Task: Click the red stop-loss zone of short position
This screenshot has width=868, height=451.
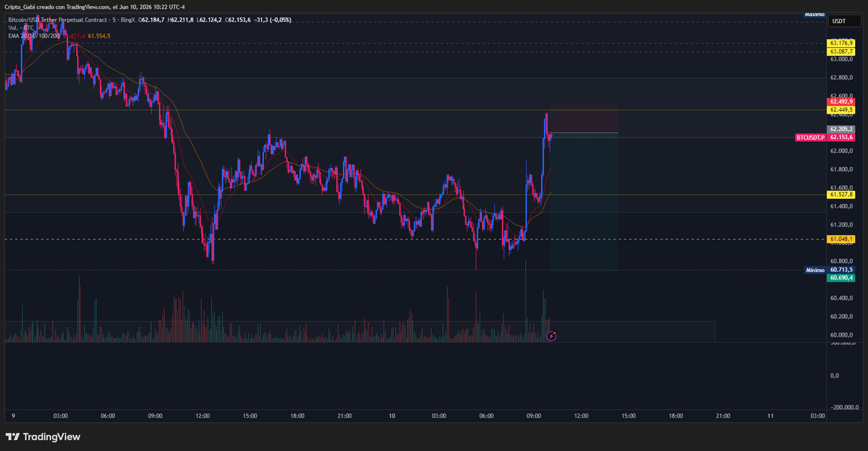Action: (x=584, y=121)
